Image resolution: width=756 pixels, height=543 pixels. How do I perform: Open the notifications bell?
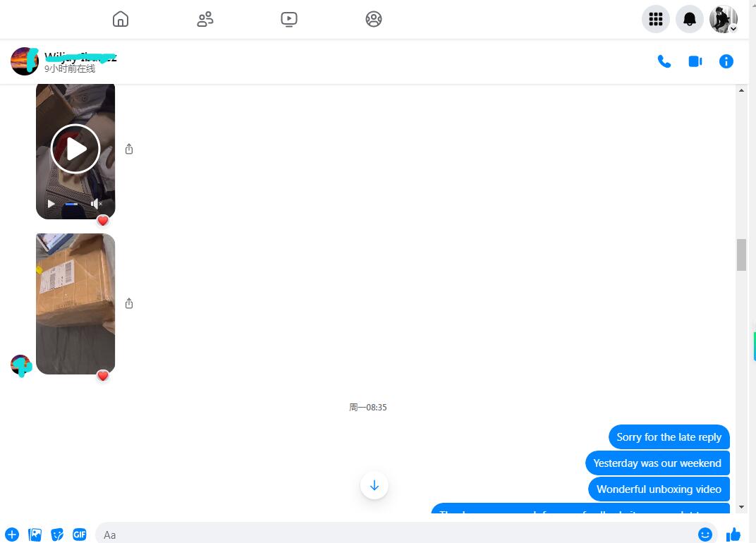coord(689,19)
